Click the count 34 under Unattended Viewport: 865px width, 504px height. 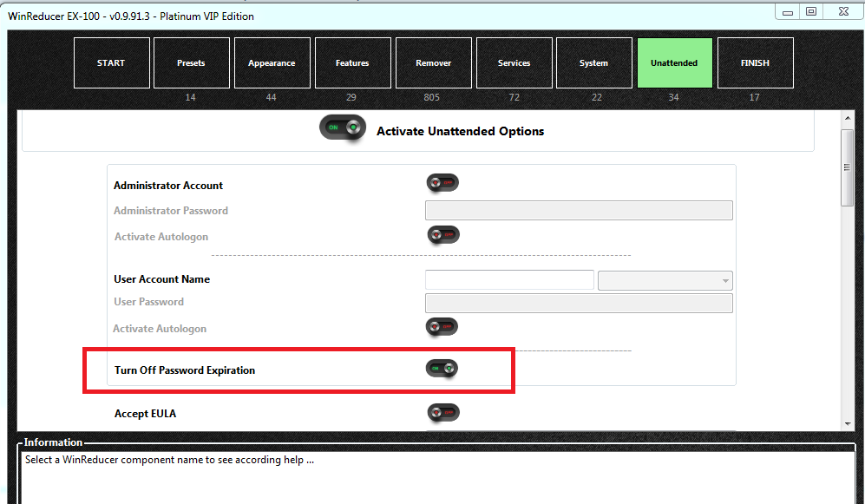[x=673, y=98]
